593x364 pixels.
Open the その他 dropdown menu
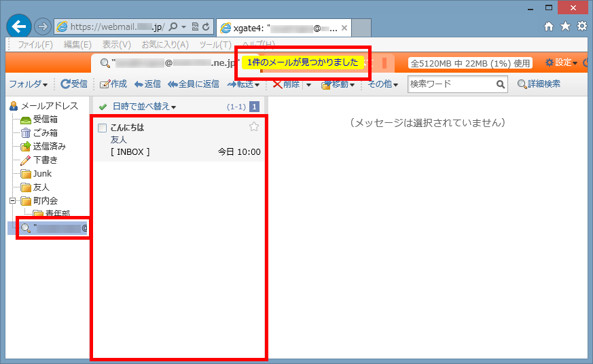tap(382, 84)
